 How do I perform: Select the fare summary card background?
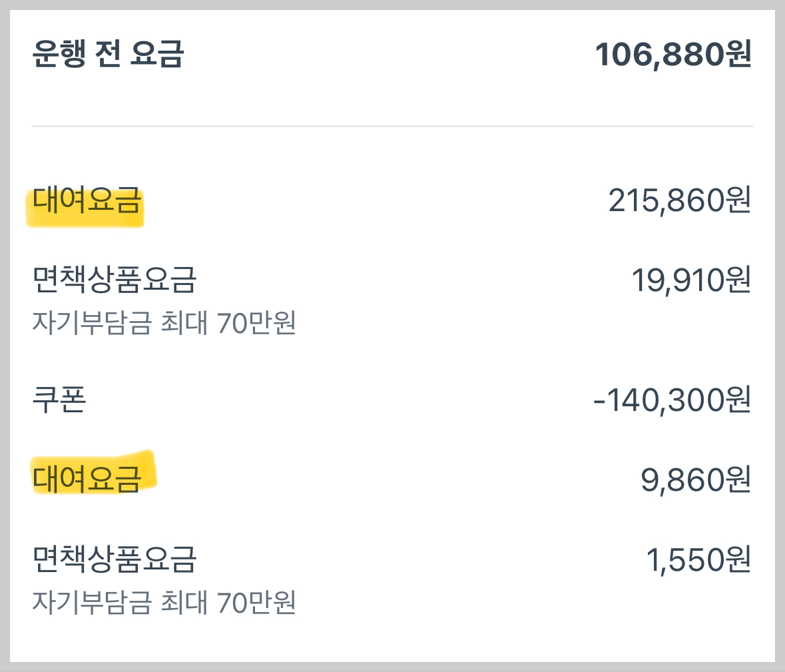click(392, 639)
